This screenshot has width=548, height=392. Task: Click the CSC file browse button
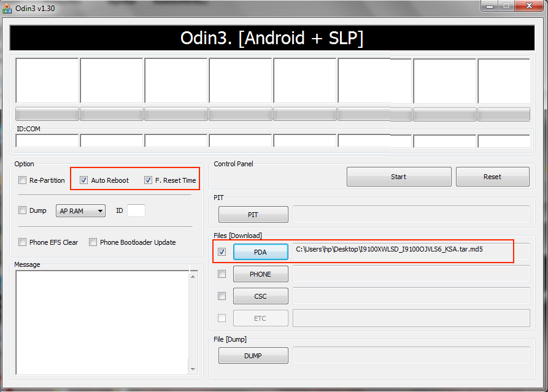(261, 296)
